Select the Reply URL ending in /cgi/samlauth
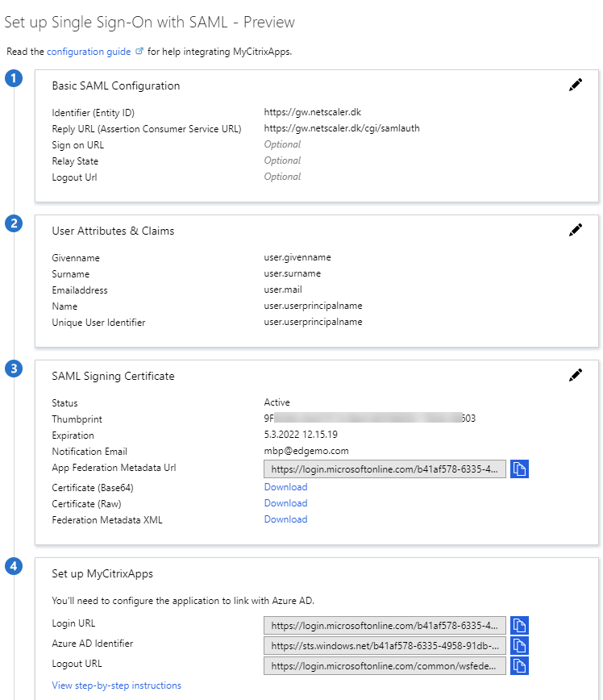Viewport: 603px width, 700px height. pos(342,128)
